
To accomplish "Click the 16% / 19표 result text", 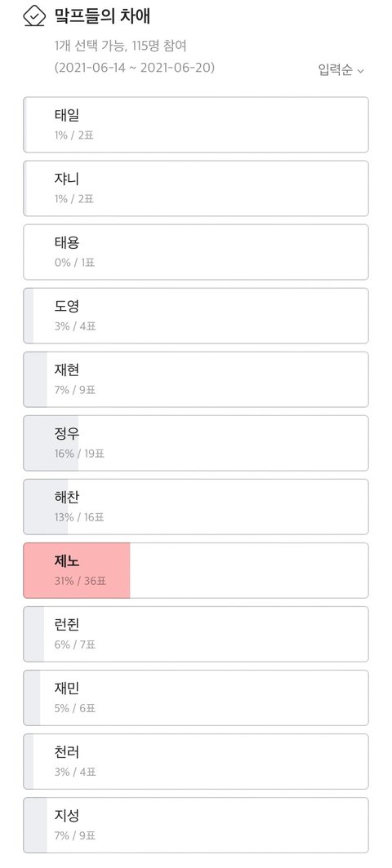I will point(79,454).
